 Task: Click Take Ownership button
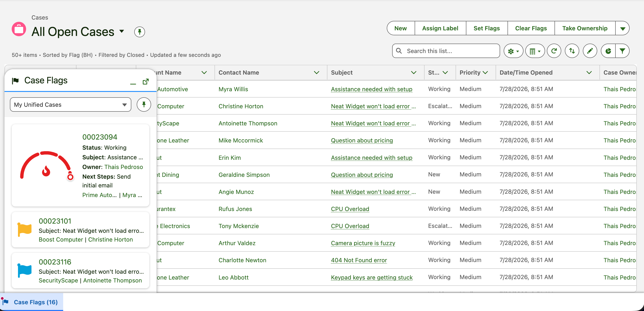585,28
